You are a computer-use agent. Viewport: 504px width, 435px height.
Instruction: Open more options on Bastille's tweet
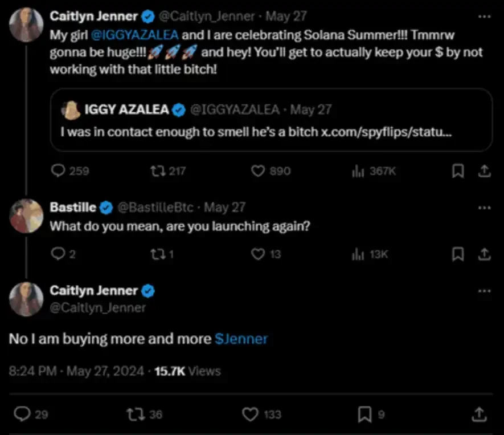(484, 208)
